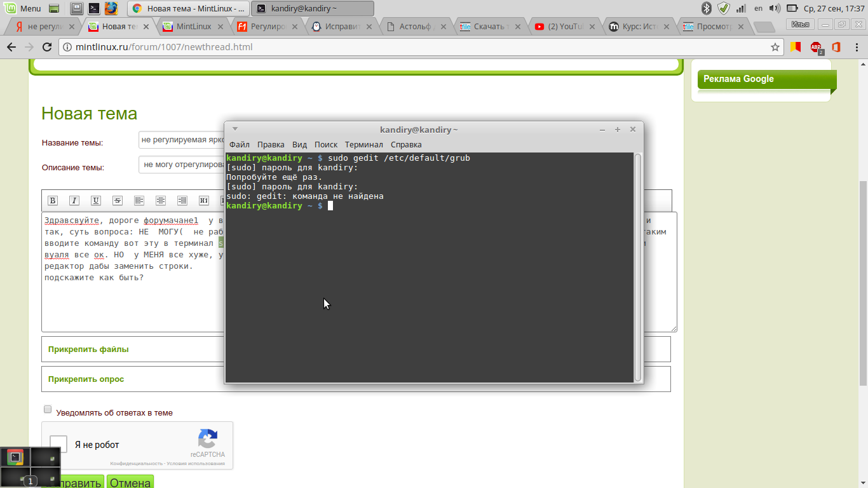Image resolution: width=868 pixels, height=488 pixels.
Task: Apply italic formatting in the editor toolbar
Action: [x=74, y=201]
